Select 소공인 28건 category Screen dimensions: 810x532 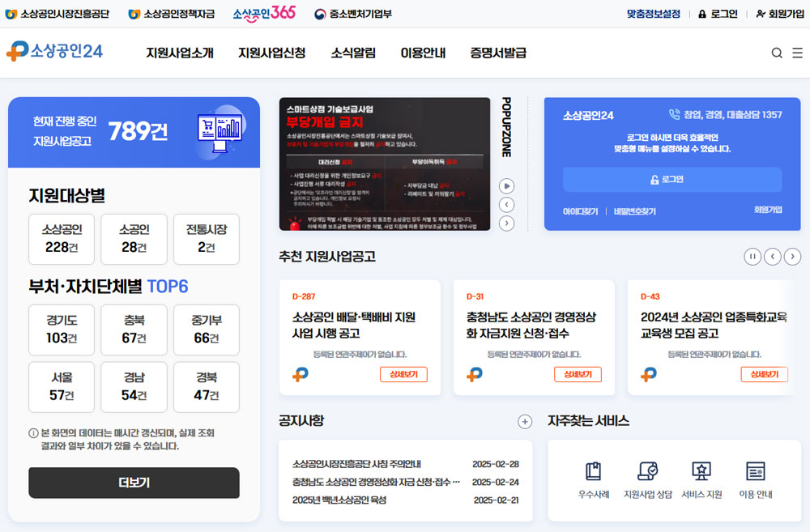(134, 239)
